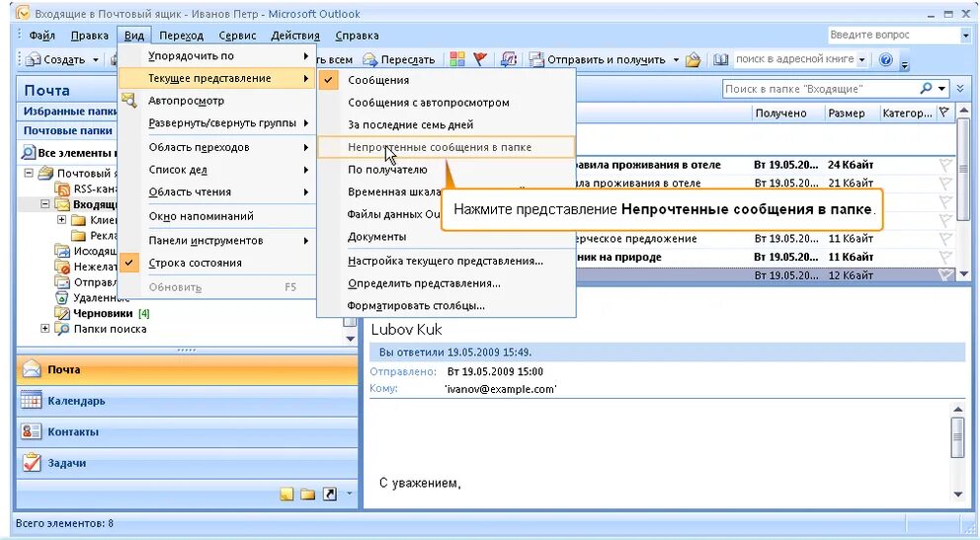Screen dimensions: 980x540
Task: Click the Календарь icon in navigation pane
Action: click(x=32, y=400)
